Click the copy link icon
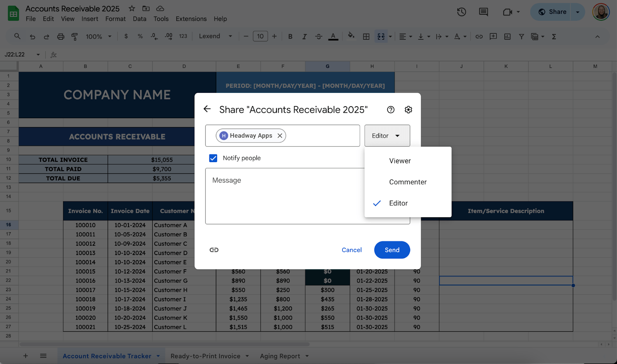 pos(214,250)
